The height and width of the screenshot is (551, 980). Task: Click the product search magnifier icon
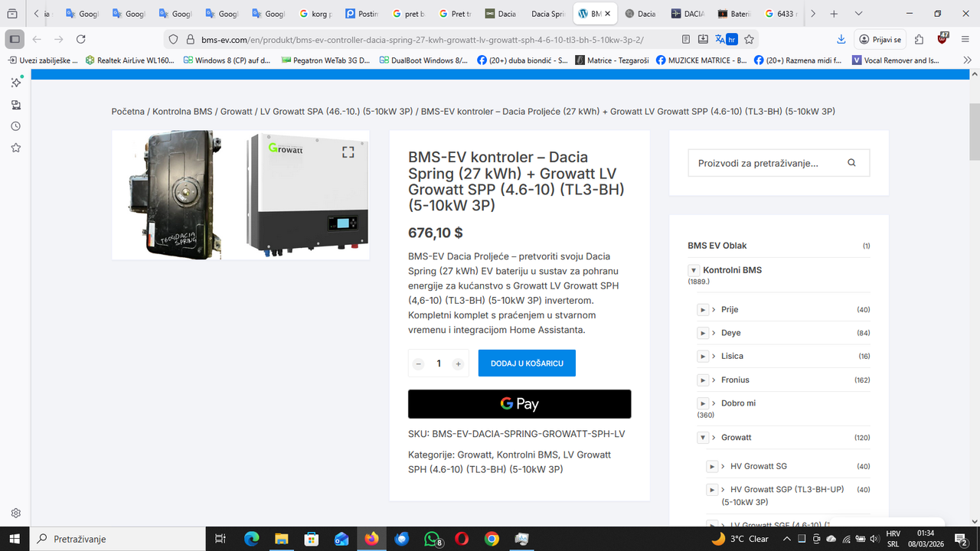[x=852, y=163]
